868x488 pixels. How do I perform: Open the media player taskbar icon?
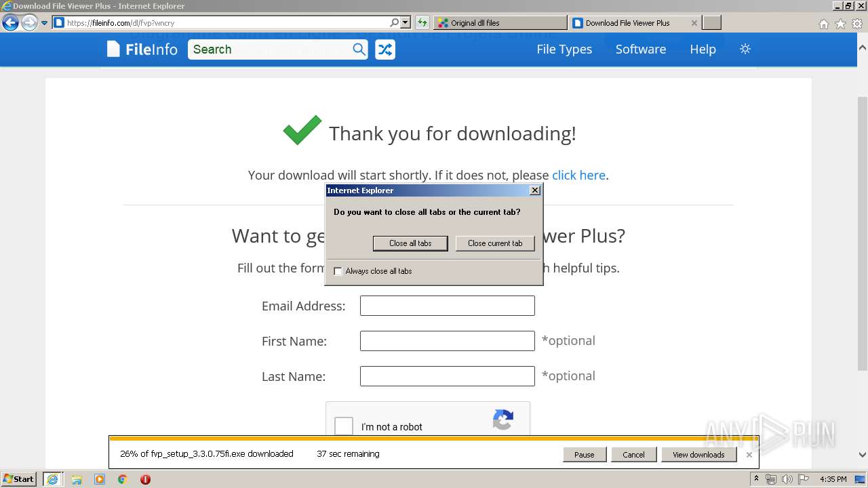100,479
